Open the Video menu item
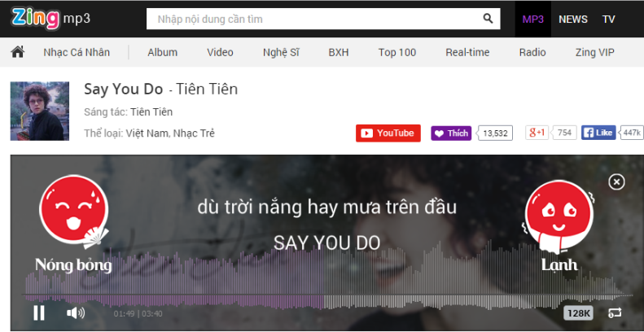The width and height of the screenshot is (644, 332). click(x=220, y=53)
